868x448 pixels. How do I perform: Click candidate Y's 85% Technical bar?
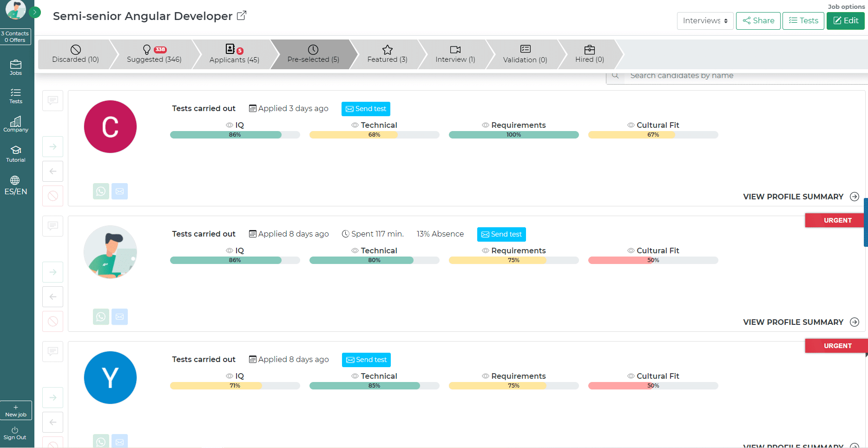pyautogui.click(x=375, y=386)
